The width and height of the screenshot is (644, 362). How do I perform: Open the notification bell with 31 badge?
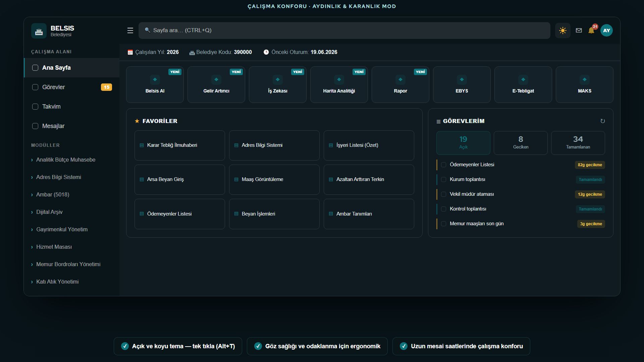tap(591, 31)
